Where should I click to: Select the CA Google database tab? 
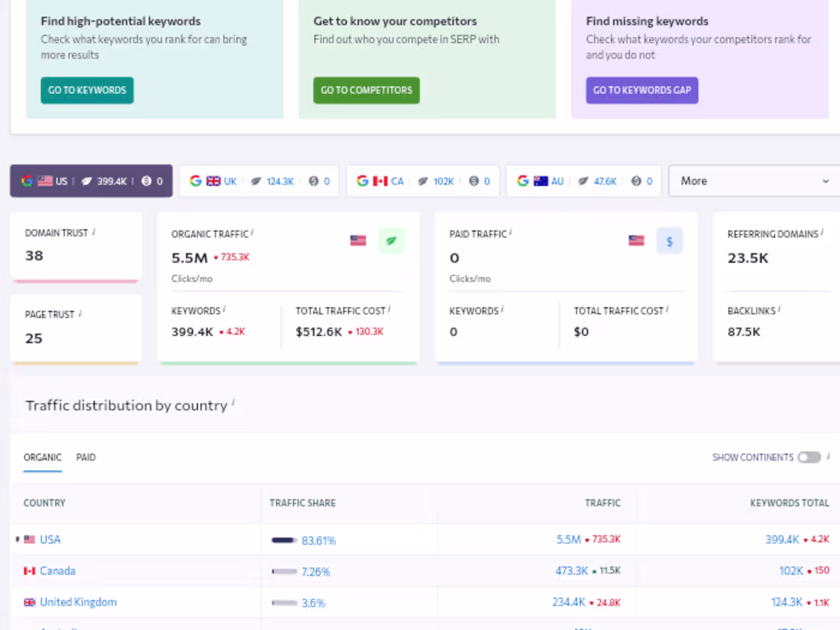click(x=422, y=181)
